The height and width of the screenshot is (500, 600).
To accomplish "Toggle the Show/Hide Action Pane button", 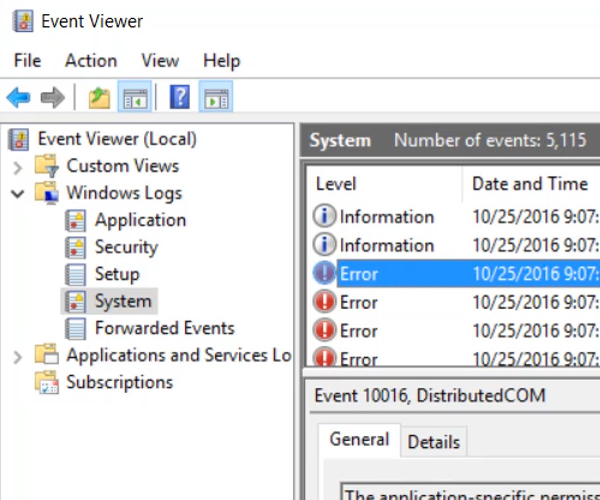I will pyautogui.click(x=216, y=97).
